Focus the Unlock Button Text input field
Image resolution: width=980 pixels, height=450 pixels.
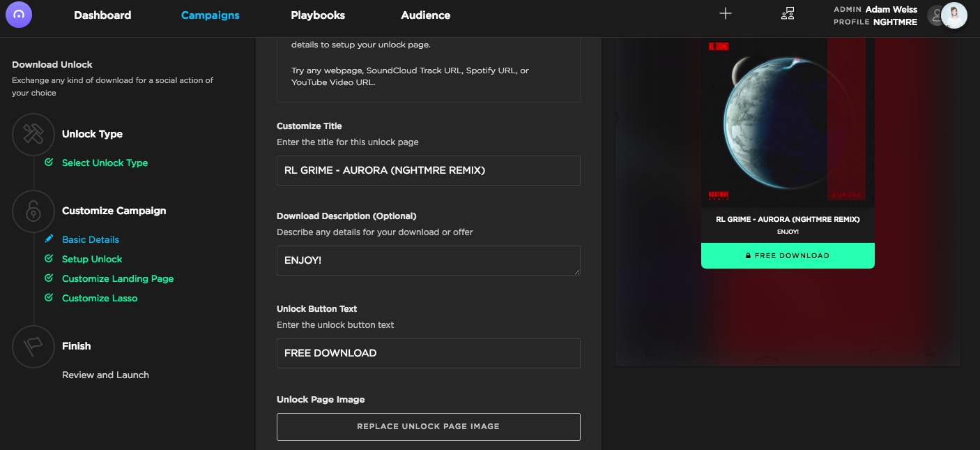pos(429,353)
